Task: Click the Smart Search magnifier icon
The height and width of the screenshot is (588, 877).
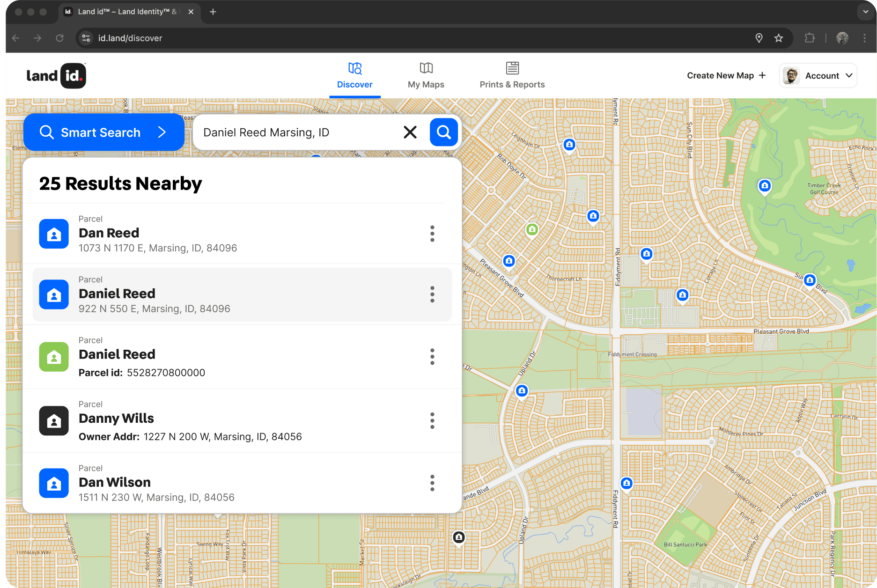Action: pyautogui.click(x=46, y=132)
